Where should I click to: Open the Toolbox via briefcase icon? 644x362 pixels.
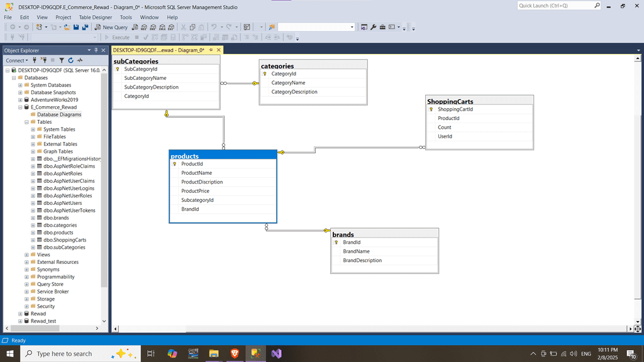pos(382,27)
